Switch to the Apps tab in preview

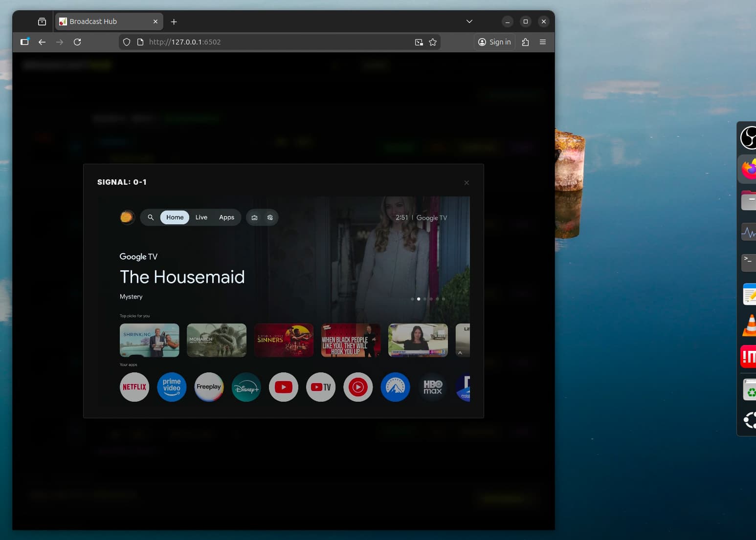226,217
